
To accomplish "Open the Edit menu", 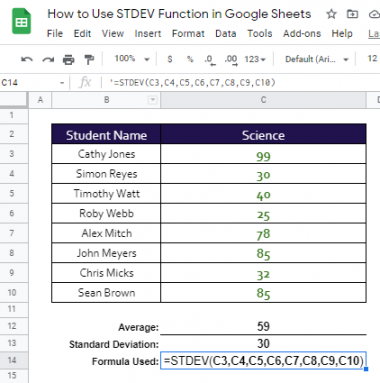I will pos(82,34).
